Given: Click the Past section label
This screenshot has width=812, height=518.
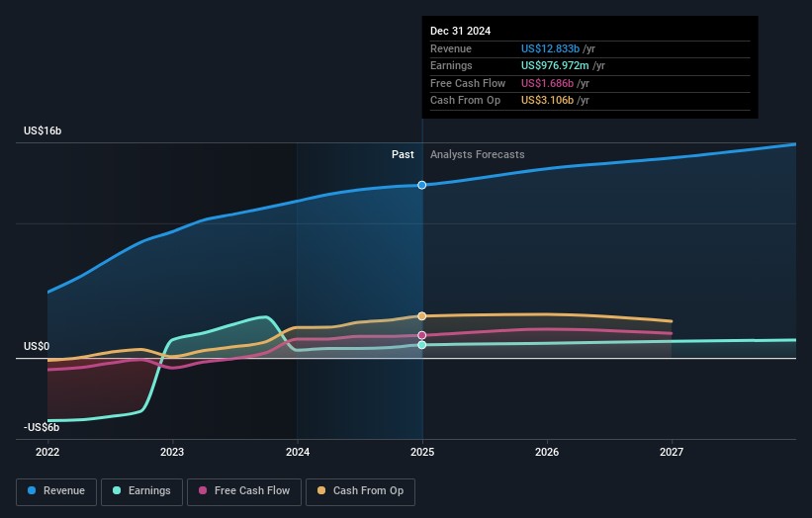Looking at the screenshot, I should point(403,155).
